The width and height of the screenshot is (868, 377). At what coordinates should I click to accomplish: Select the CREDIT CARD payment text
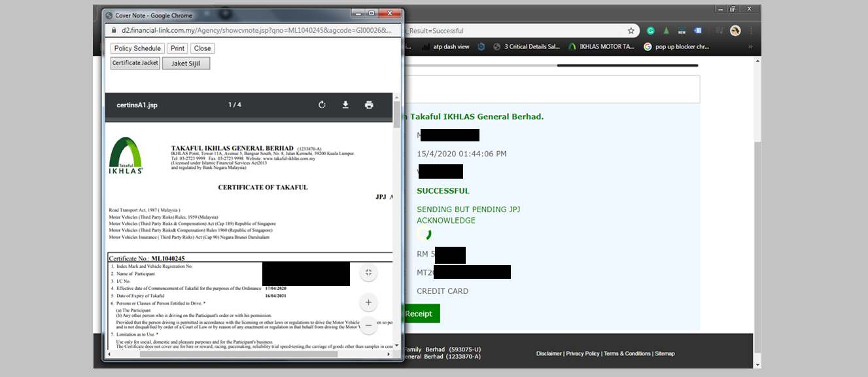[443, 291]
